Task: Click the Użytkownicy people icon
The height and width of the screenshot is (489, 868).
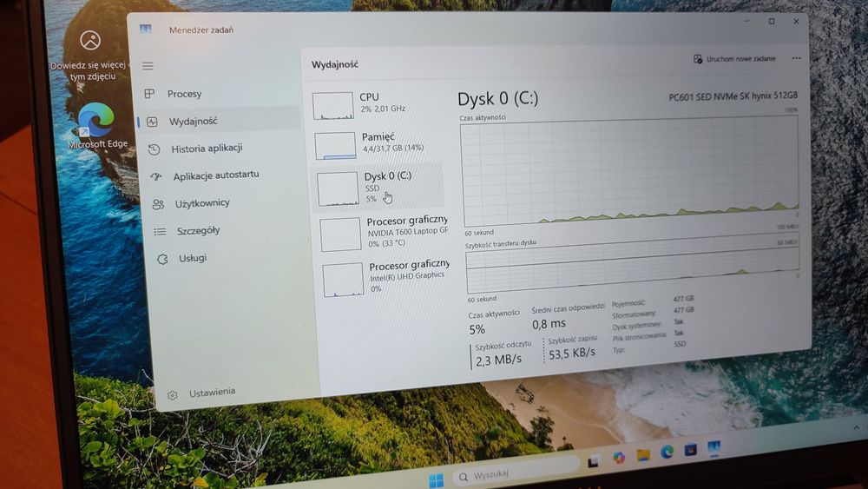Action: [x=158, y=204]
